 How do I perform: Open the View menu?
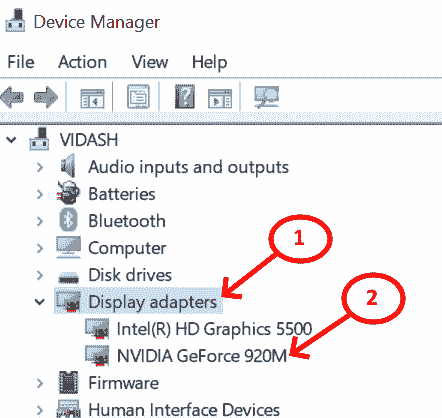point(150,62)
